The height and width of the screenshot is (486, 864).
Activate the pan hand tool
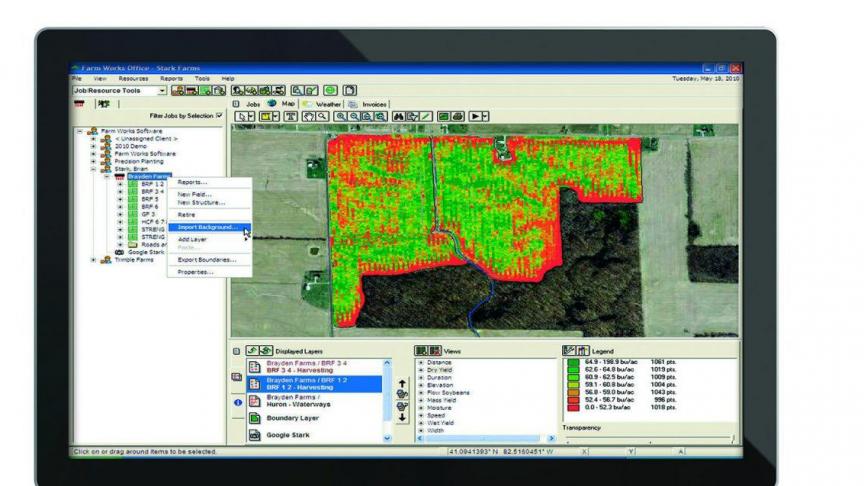310,117
